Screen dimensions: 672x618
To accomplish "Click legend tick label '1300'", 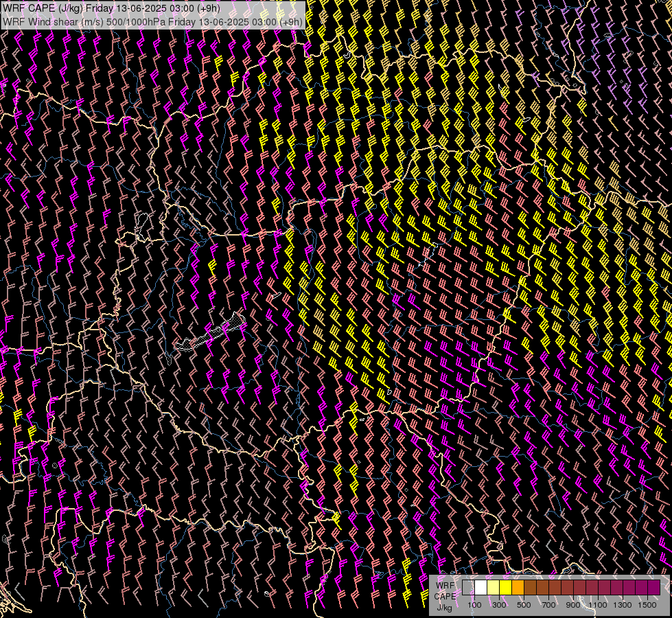I will click(x=623, y=605).
